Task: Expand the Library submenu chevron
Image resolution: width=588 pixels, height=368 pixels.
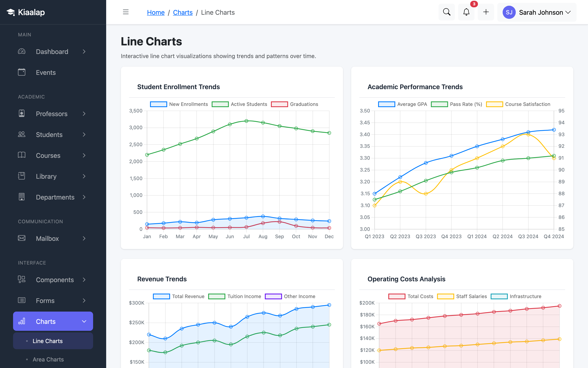Action: (84, 176)
